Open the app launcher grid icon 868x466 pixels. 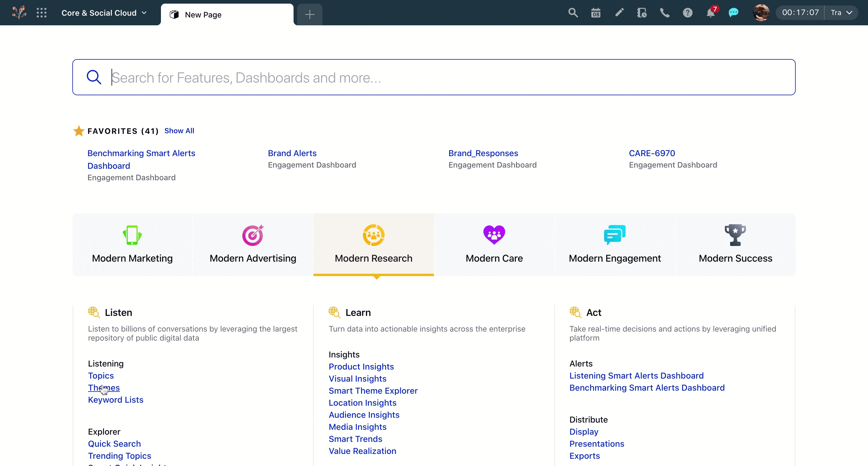tap(42, 13)
